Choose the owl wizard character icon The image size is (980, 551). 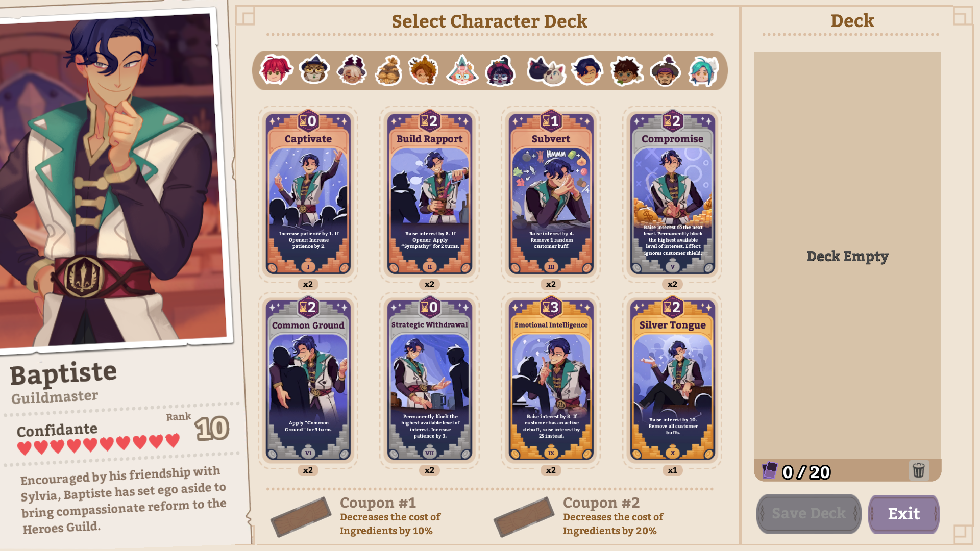tap(314, 70)
